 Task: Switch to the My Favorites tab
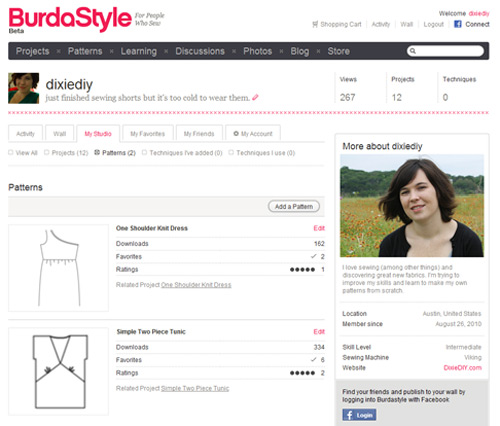pyautogui.click(x=148, y=134)
